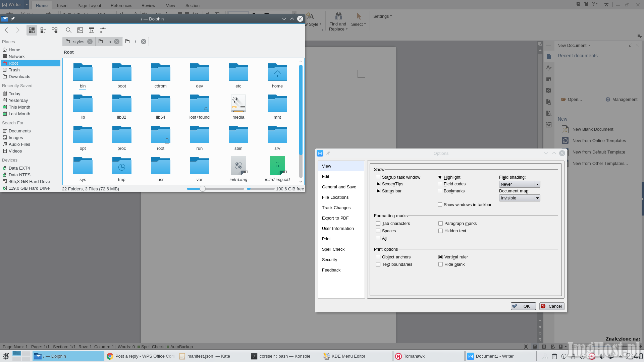Open the etc folder

tap(238, 76)
